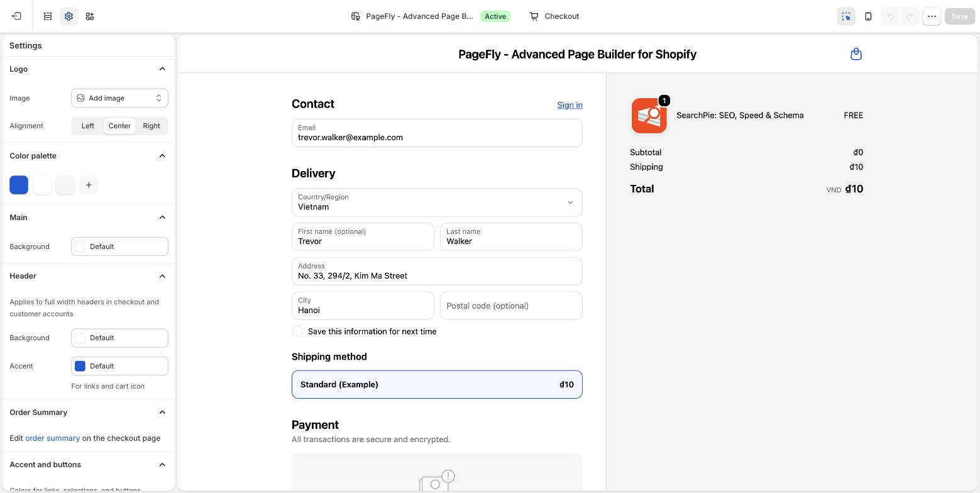The height and width of the screenshot is (493, 980).
Task: Collapse the Logo section
Action: pyautogui.click(x=162, y=69)
